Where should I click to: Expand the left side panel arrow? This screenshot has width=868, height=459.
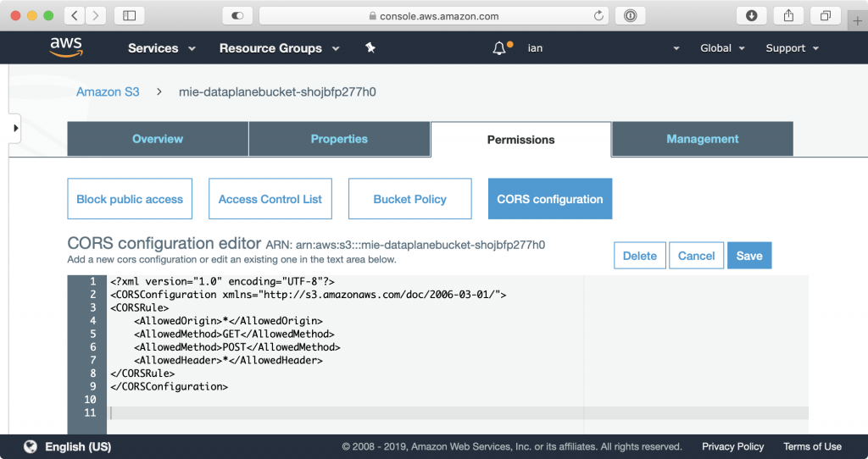click(15, 128)
